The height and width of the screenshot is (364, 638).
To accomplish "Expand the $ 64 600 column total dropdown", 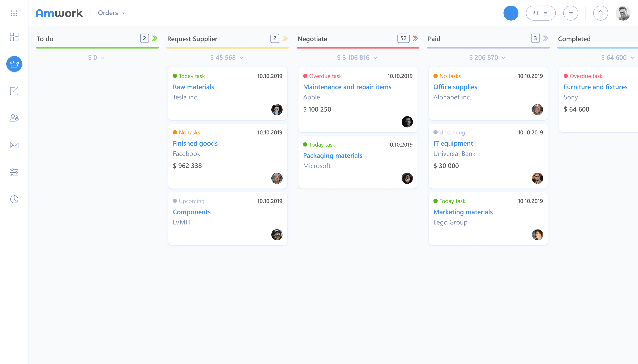I will click(x=618, y=58).
